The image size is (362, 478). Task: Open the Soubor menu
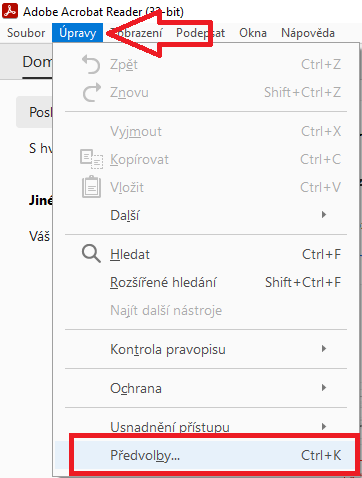click(x=26, y=33)
